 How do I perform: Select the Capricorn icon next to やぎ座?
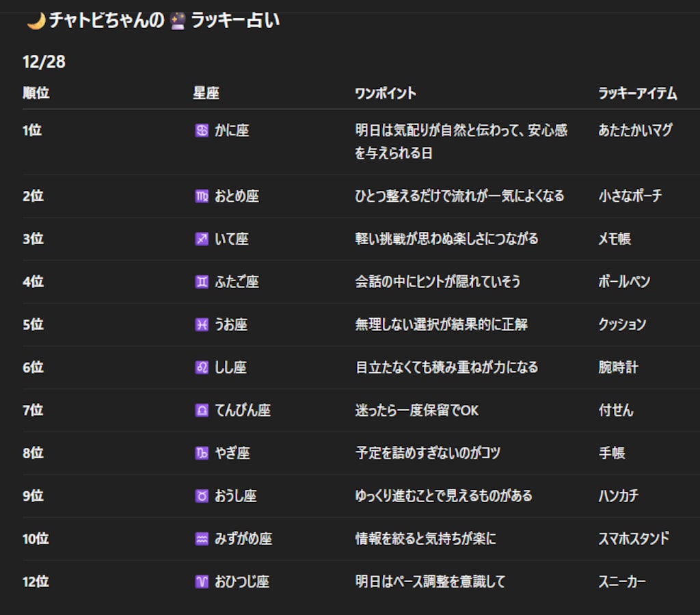200,453
